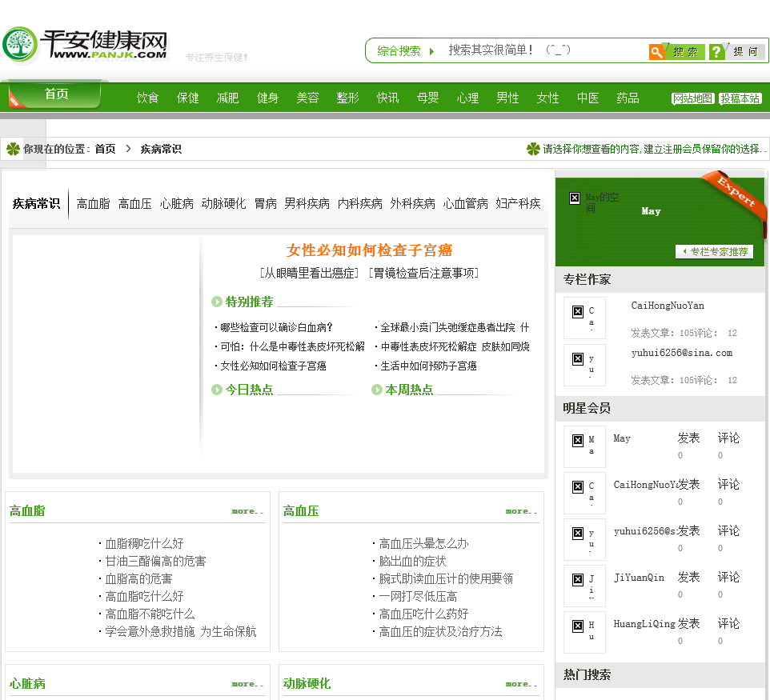The image size is (770, 700).
Task: Click the green arrow icon beside 特别推荐
Action: (x=217, y=302)
